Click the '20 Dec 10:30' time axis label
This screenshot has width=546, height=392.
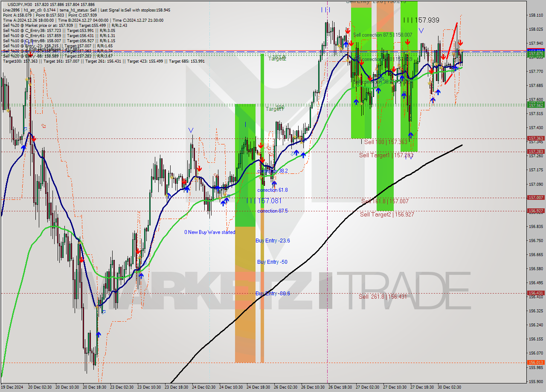click(x=67, y=387)
